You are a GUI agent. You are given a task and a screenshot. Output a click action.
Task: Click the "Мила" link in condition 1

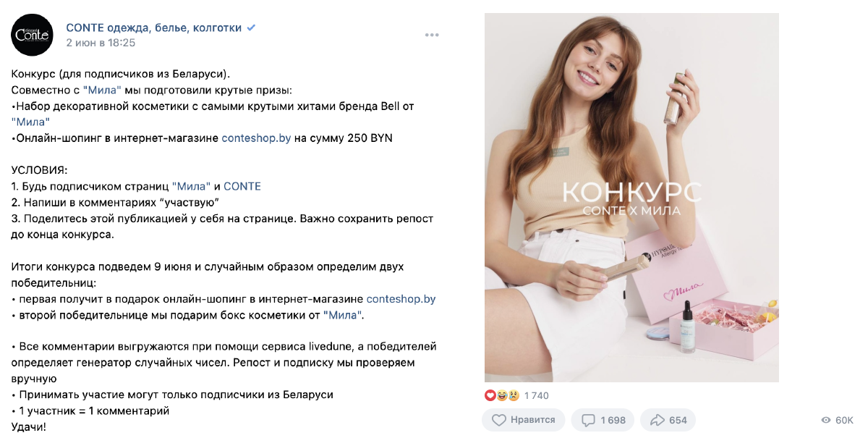[x=191, y=186]
